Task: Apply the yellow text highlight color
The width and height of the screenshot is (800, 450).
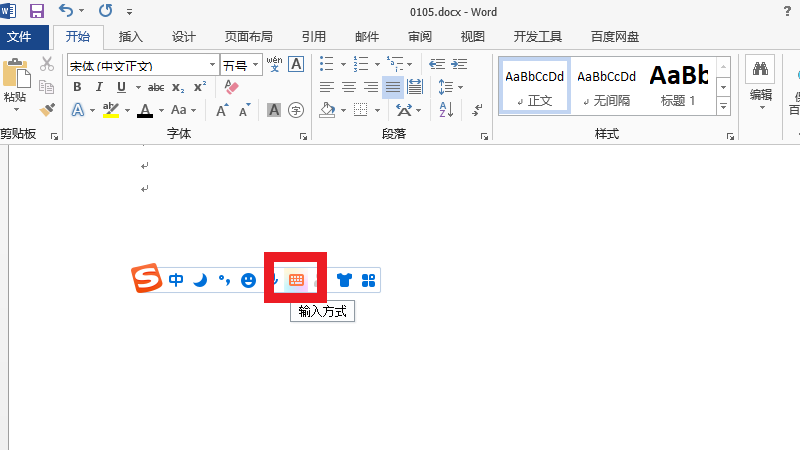Action: [x=111, y=110]
